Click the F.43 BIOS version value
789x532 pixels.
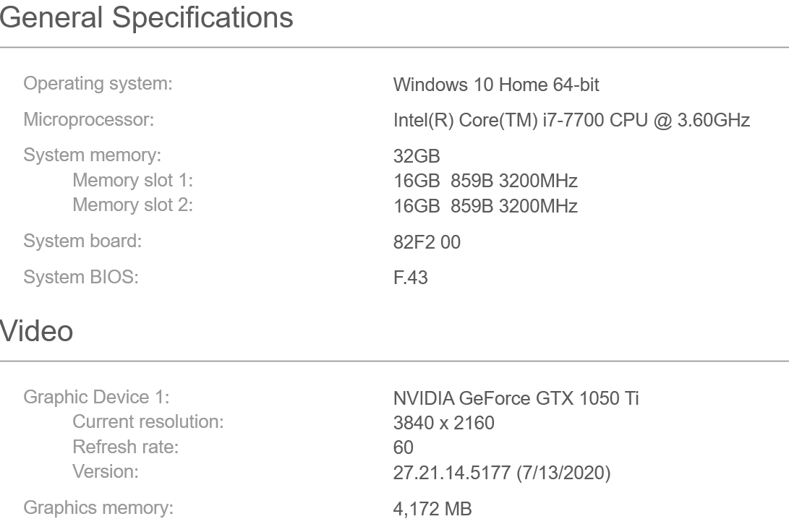click(x=411, y=278)
